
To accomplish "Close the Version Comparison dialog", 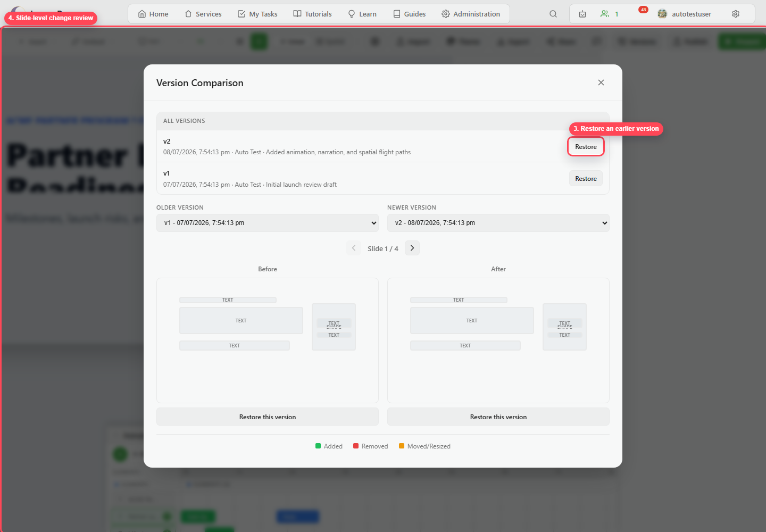I will click(x=601, y=82).
